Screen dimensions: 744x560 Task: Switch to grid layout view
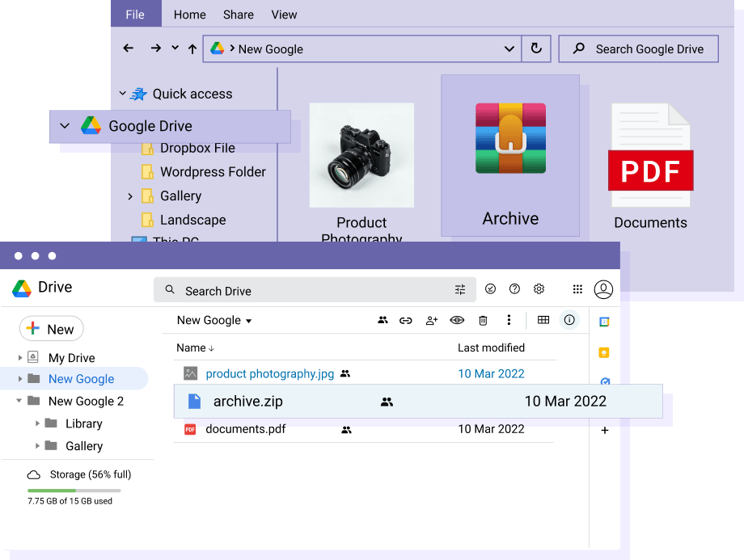click(543, 320)
